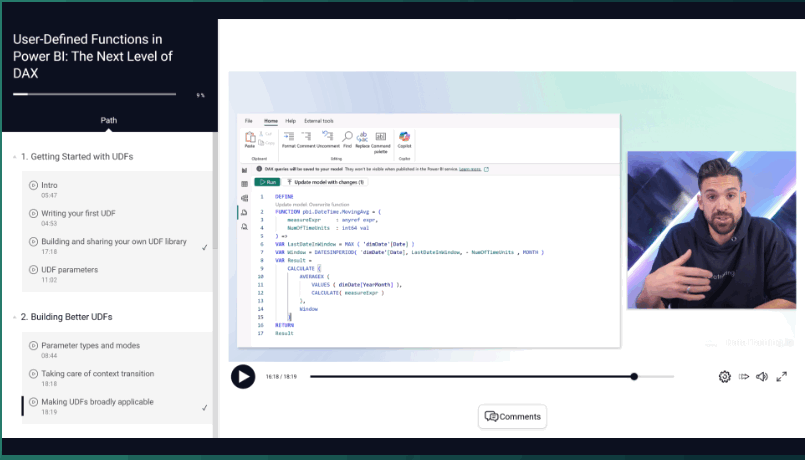Viewport: 805px width, 460px height.
Task: Open the Comments button
Action: click(512, 416)
